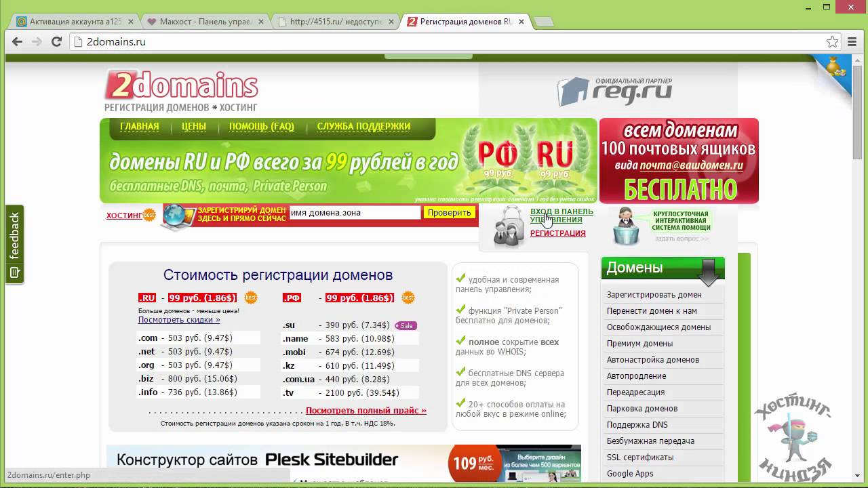Open Google Apps sidebar item
Viewport: 868px width, 488px height.
(x=630, y=474)
